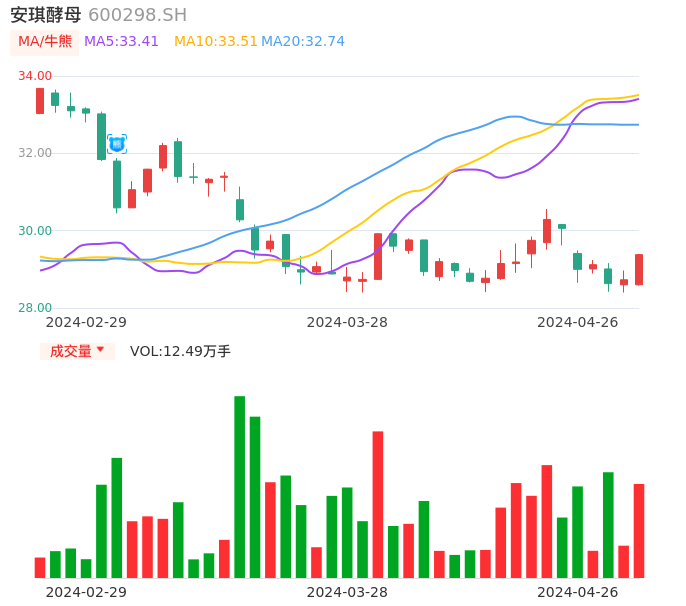
Task: Click the 28.00 price axis label
Action: click(x=35, y=308)
